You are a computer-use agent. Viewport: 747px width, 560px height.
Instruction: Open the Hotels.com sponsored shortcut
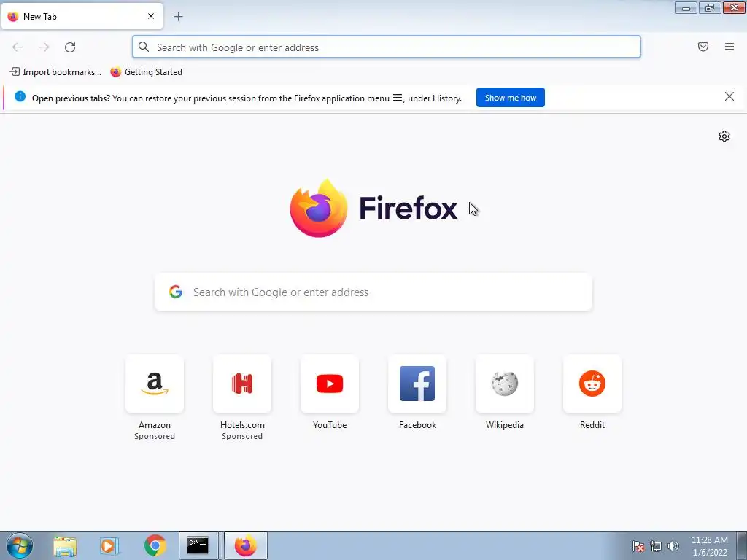(x=242, y=384)
